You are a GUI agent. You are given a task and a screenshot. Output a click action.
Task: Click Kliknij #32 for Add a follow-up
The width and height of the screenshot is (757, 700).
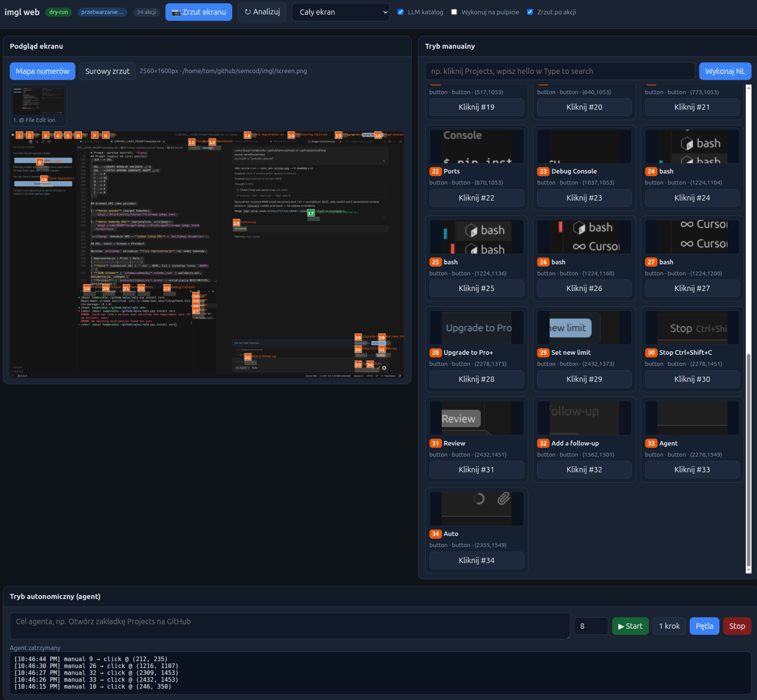coord(584,470)
